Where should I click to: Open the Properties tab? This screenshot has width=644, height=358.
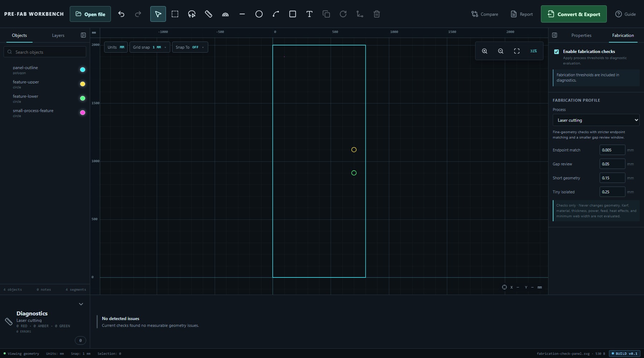[x=581, y=35]
